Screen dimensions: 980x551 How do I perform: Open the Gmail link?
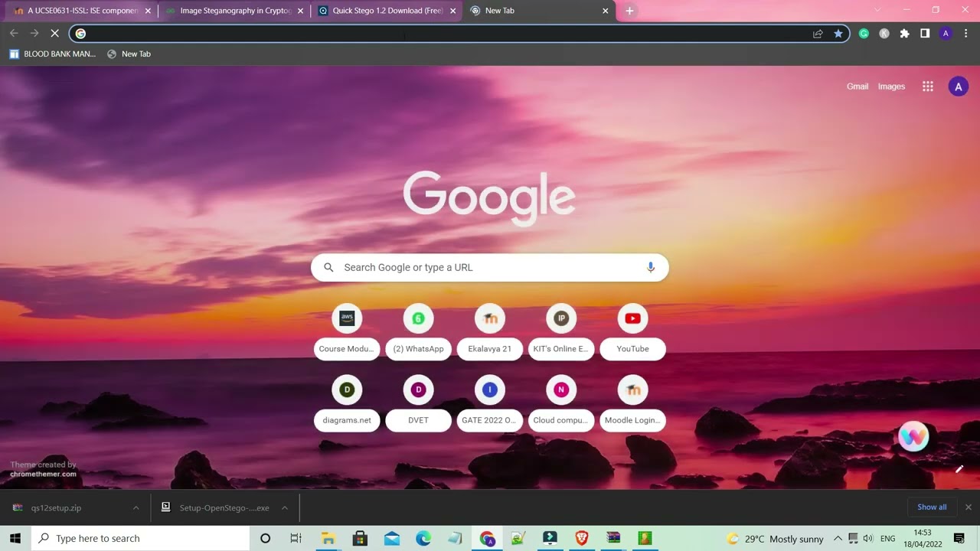tap(857, 86)
